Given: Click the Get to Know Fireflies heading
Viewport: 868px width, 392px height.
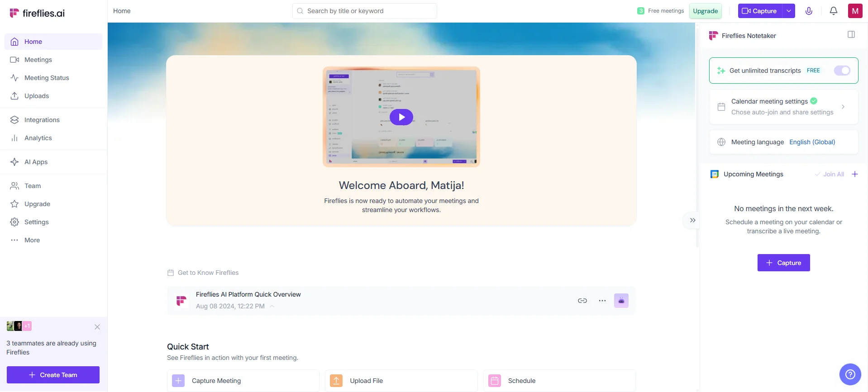Looking at the screenshot, I should click(208, 273).
